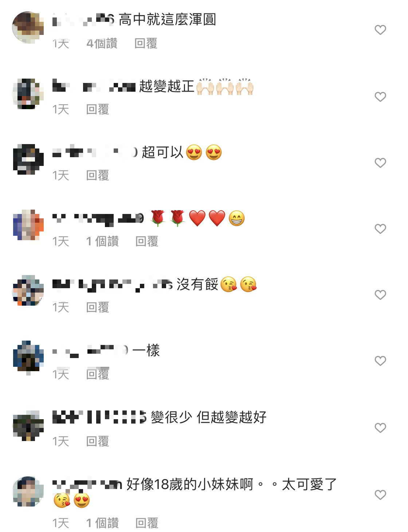Tap heart next to 沒有餒 comment
Viewport: 408px width, 532px height.
pos(380,295)
